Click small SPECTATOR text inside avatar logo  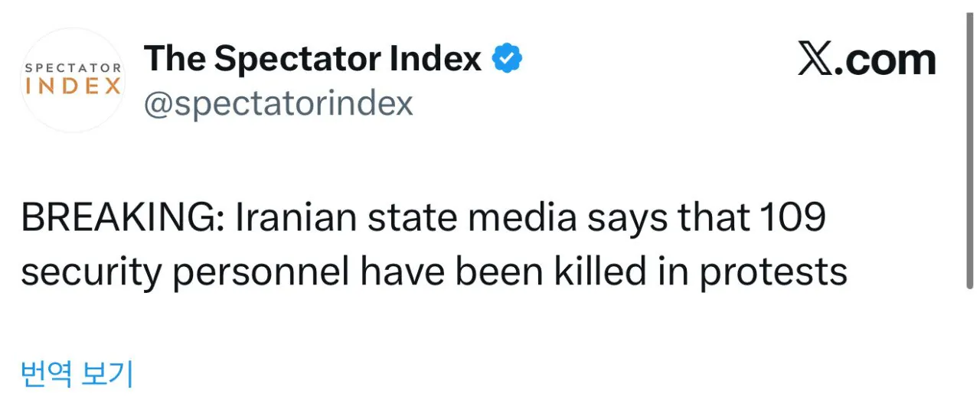(73, 68)
